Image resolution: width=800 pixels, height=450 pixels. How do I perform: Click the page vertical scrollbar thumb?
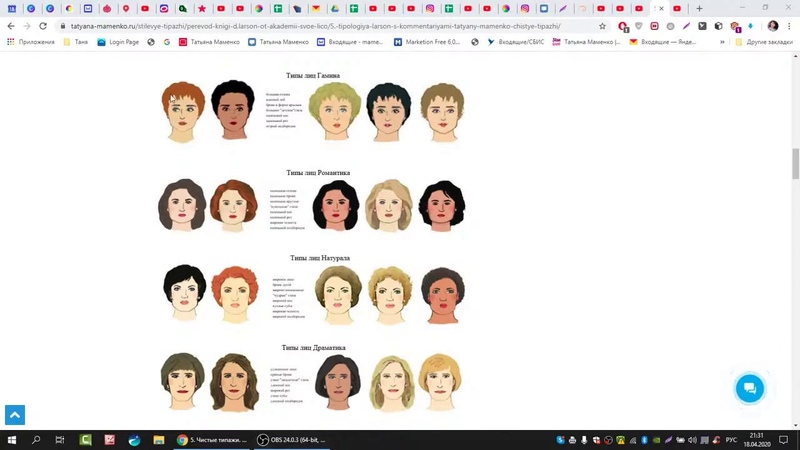pos(795,163)
